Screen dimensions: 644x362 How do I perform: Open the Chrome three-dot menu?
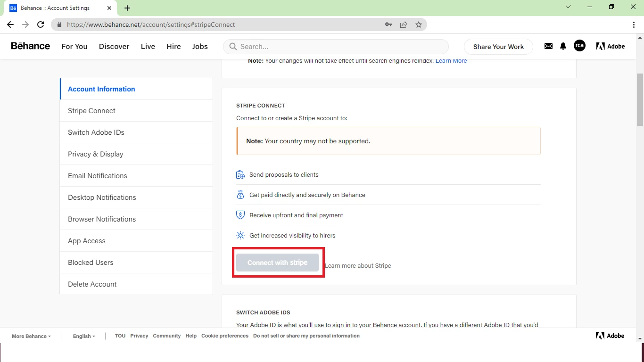tap(634, 25)
